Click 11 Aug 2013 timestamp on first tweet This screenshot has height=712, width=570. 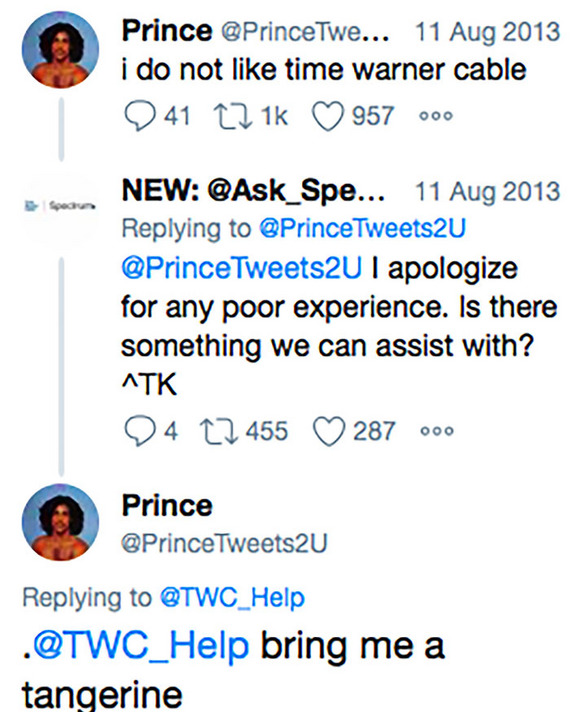pyautogui.click(x=487, y=31)
